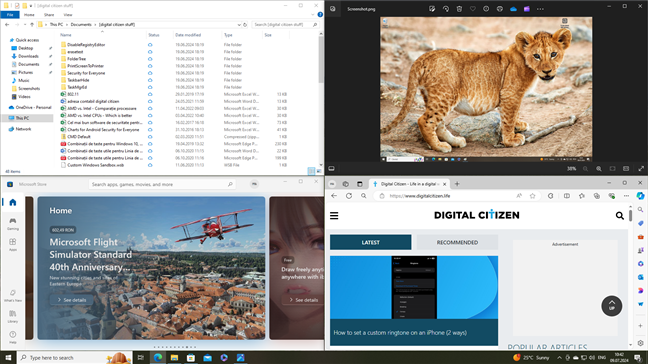648x364 pixels.
Task: Open the Gaming section in Microsoft Store
Action: click(x=13, y=224)
